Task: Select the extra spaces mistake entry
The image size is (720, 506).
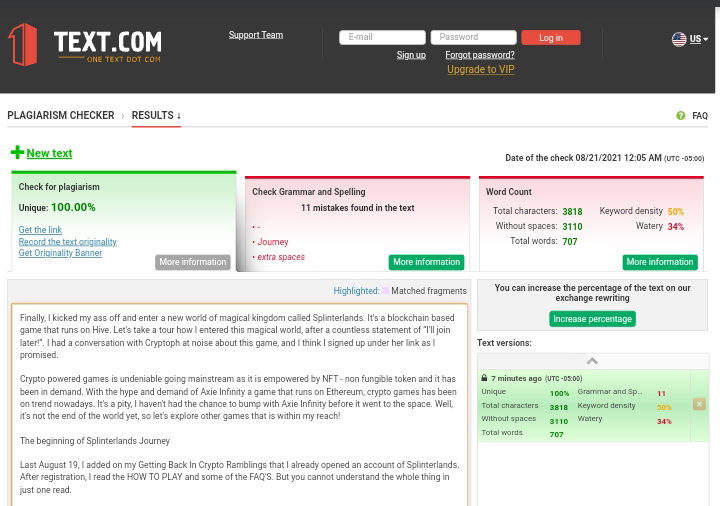Action: tap(281, 257)
